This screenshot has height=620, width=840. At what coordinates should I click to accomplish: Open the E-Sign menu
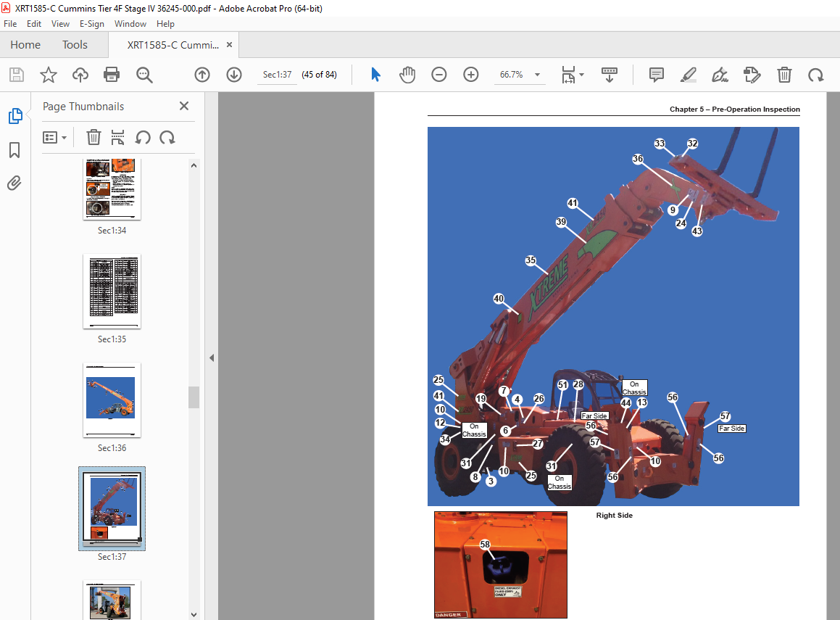pyautogui.click(x=91, y=24)
